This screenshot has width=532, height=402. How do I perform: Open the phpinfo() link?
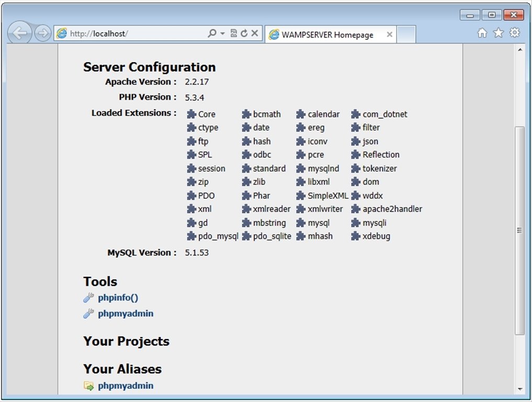118,298
